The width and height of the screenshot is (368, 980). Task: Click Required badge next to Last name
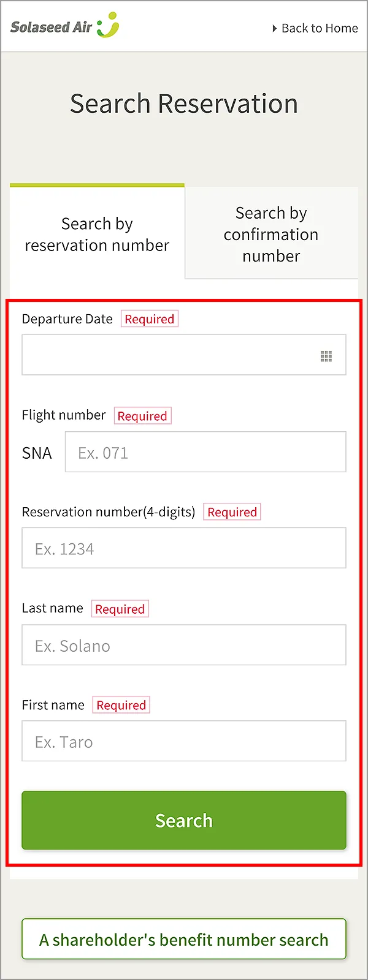[120, 609]
